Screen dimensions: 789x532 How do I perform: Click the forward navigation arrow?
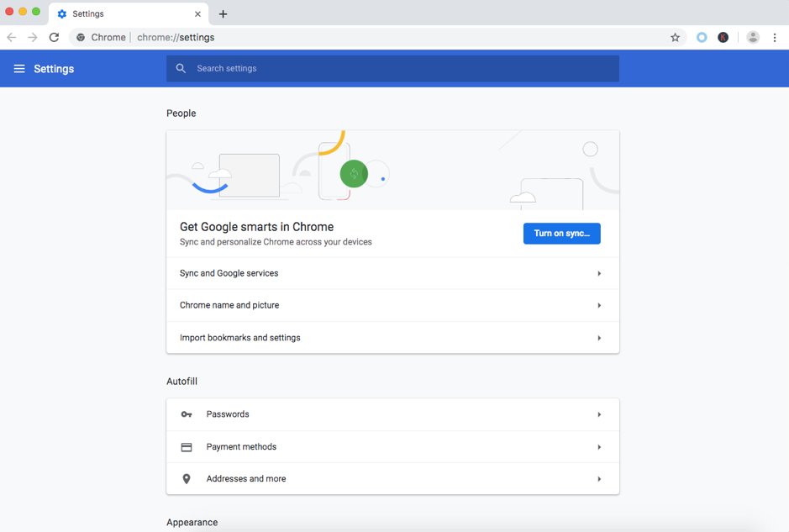coord(33,38)
